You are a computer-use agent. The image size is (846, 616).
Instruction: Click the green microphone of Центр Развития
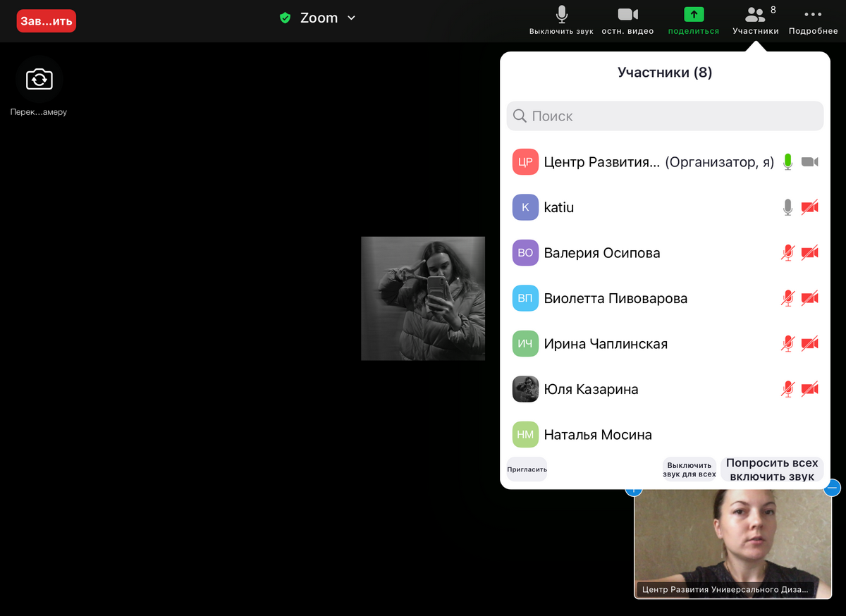(x=787, y=162)
